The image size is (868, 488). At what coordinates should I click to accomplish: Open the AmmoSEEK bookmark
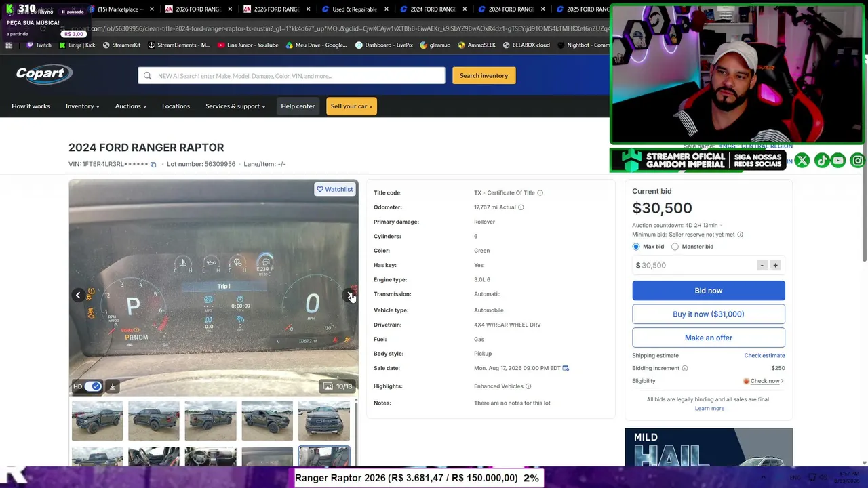[477, 45]
